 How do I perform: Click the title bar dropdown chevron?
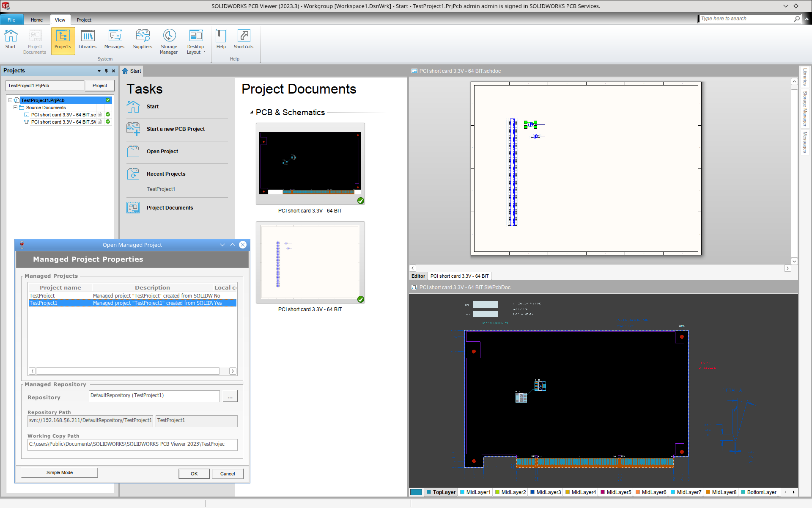point(786,6)
